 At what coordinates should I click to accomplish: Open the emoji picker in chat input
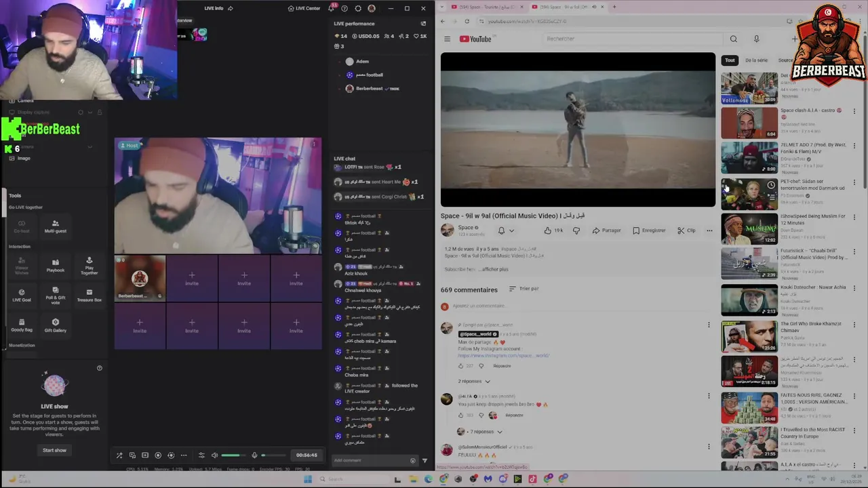412,460
